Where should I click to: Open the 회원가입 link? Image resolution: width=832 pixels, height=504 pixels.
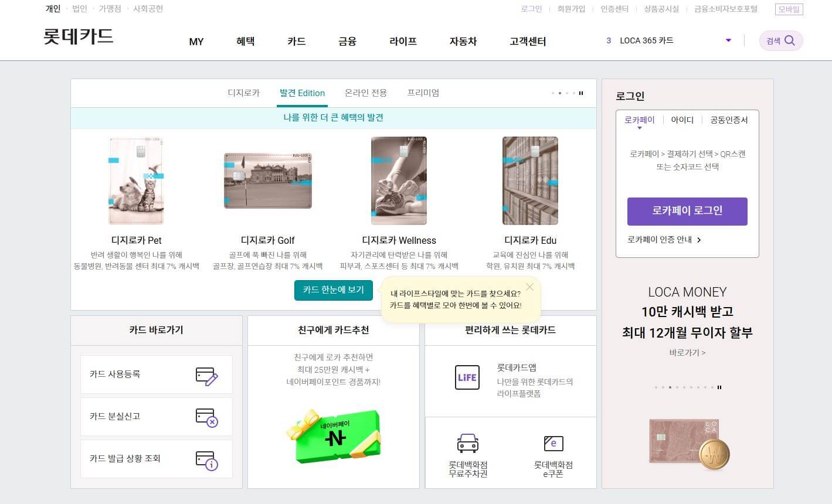(571, 9)
